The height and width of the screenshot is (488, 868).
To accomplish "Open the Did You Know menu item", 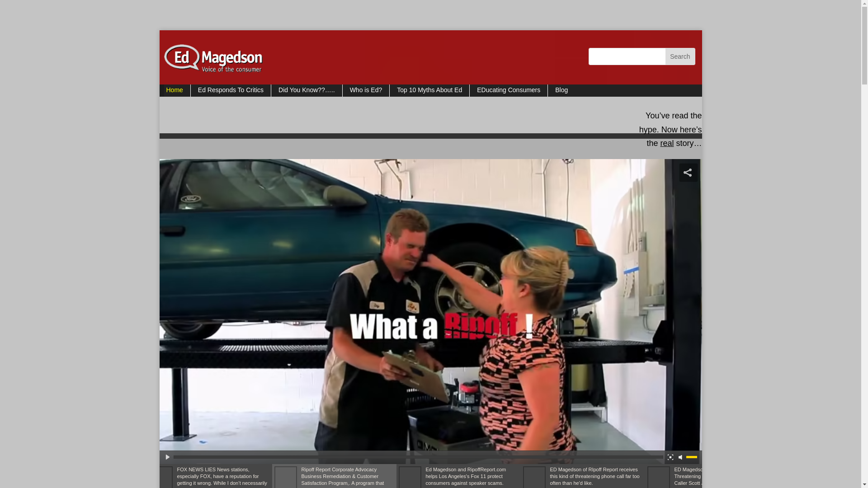I will click(x=307, y=90).
